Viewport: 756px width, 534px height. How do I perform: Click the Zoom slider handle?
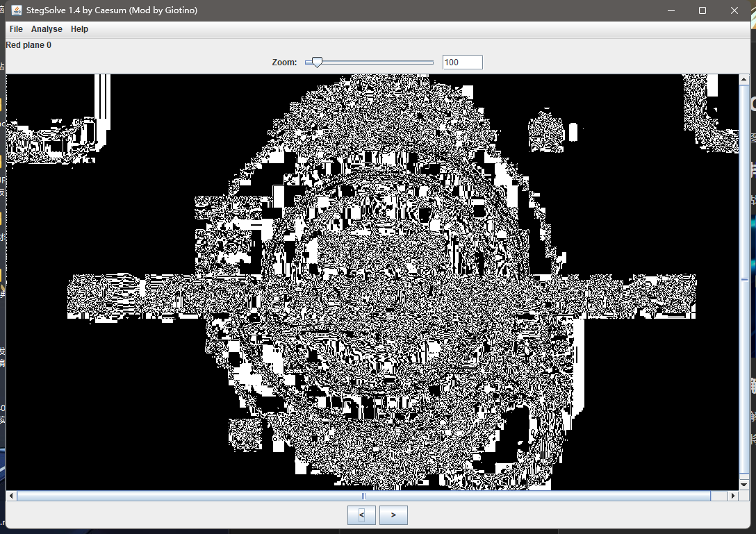tap(317, 62)
